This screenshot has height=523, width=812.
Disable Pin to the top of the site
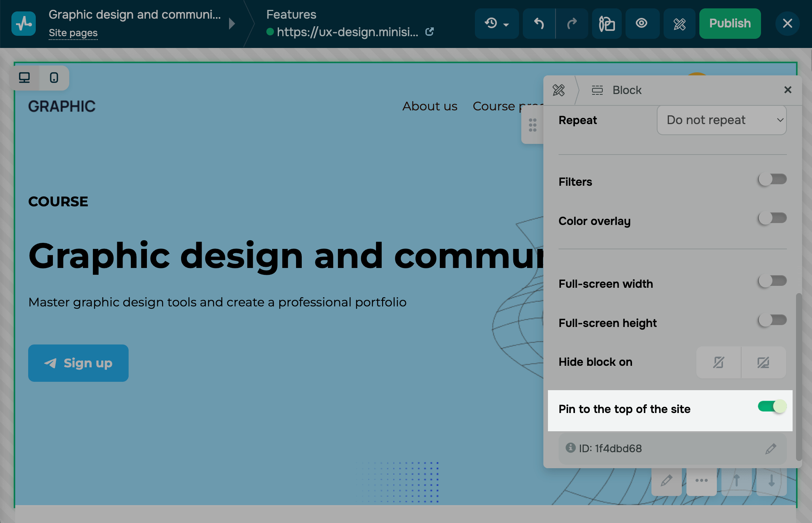click(772, 407)
